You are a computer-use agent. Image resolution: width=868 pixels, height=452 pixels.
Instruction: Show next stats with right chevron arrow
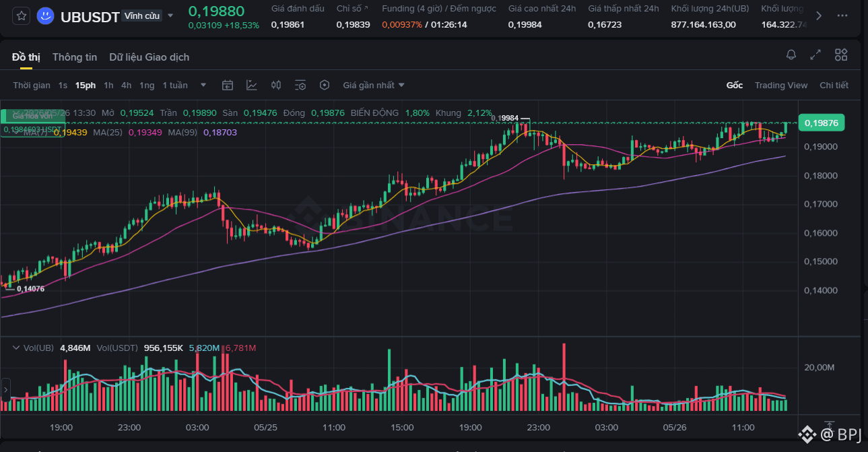pyautogui.click(x=819, y=15)
